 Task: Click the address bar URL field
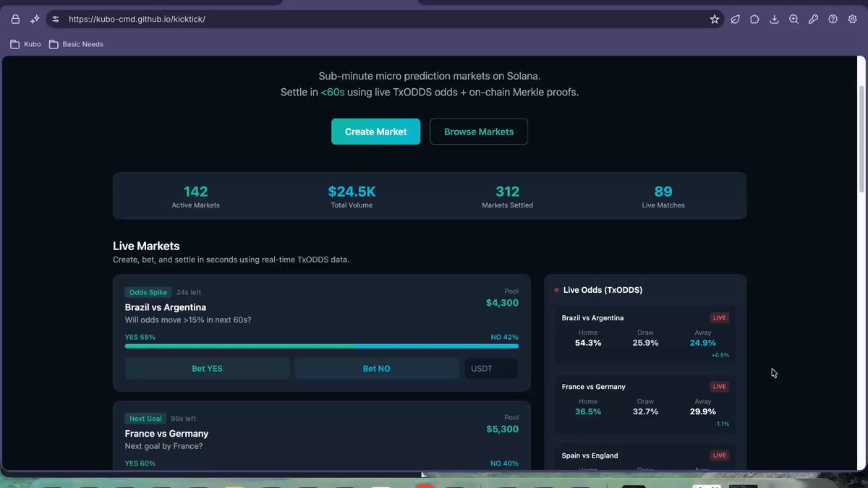[x=383, y=20]
